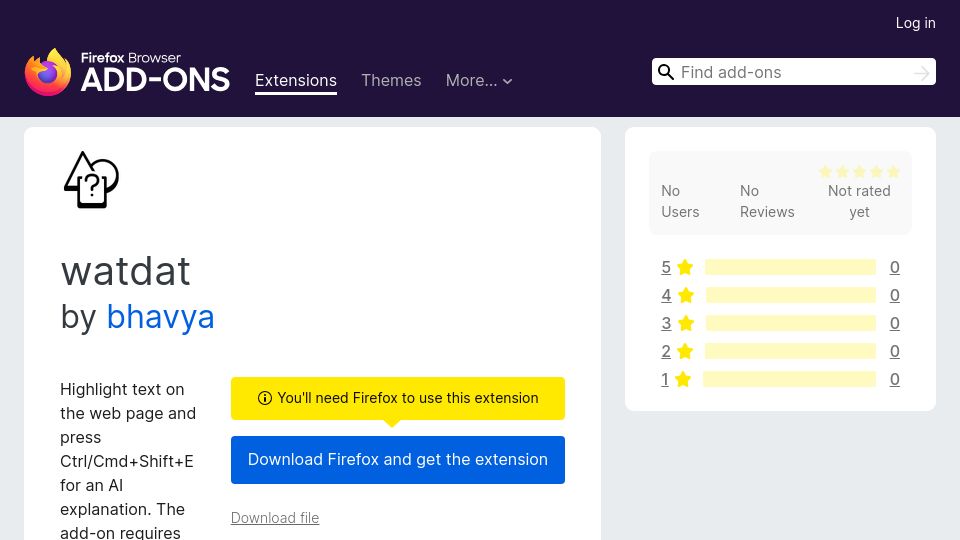Click the info icon in yellow notice

(264, 398)
